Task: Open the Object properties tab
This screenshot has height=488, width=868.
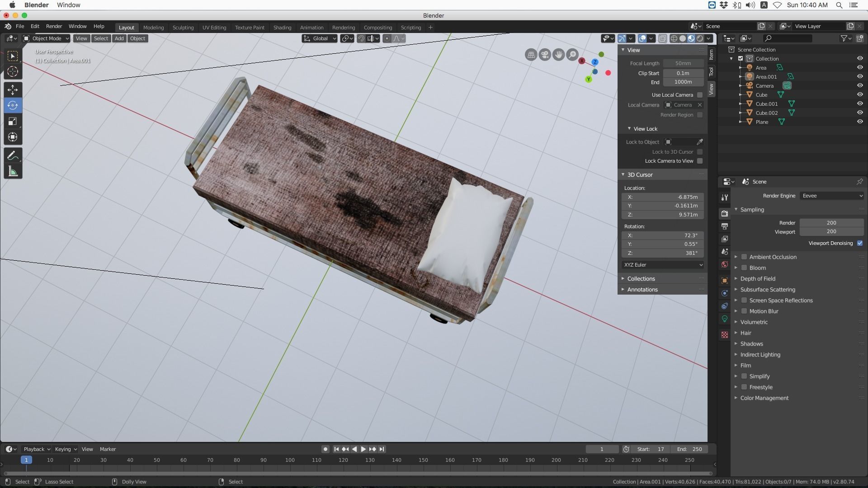Action: click(x=725, y=281)
